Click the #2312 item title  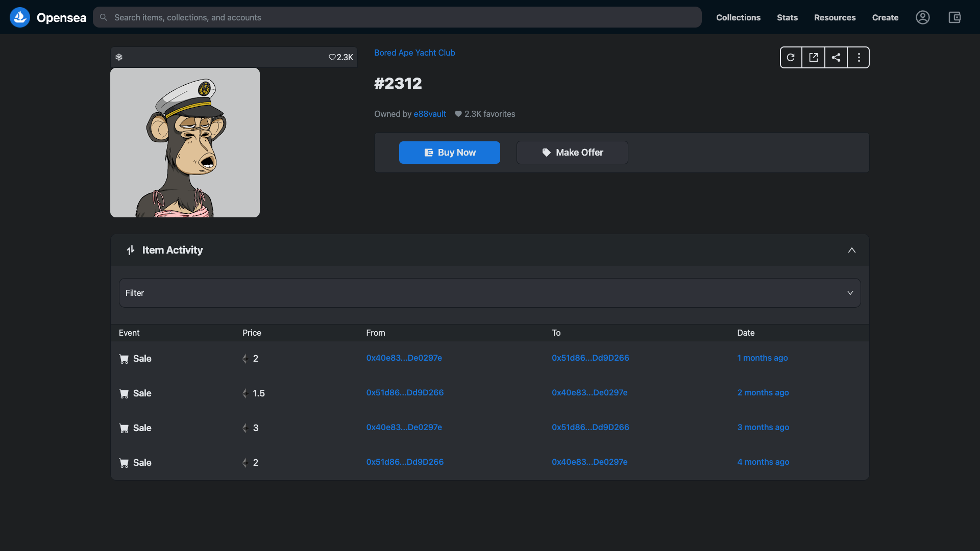pos(398,83)
